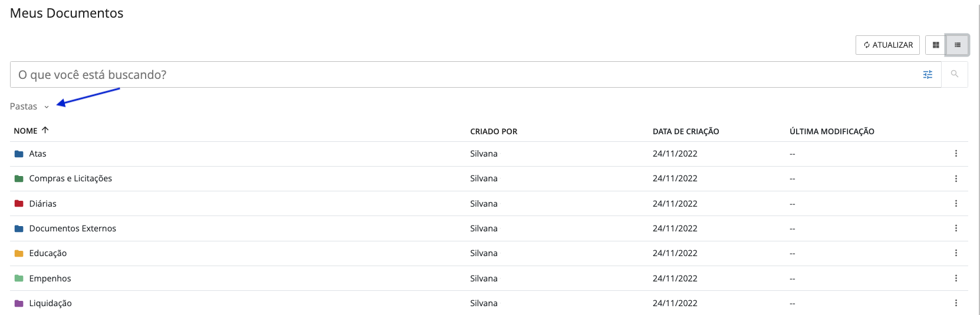Type in the document search field

tap(460, 75)
